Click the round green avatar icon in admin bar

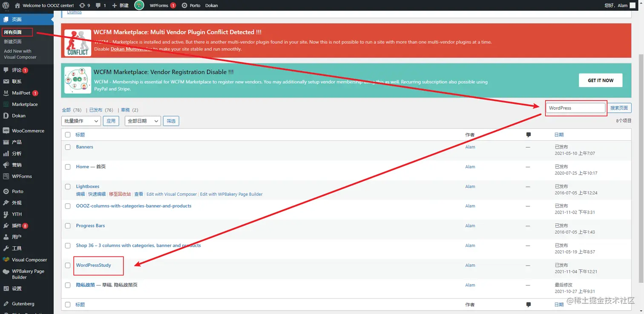(139, 5)
